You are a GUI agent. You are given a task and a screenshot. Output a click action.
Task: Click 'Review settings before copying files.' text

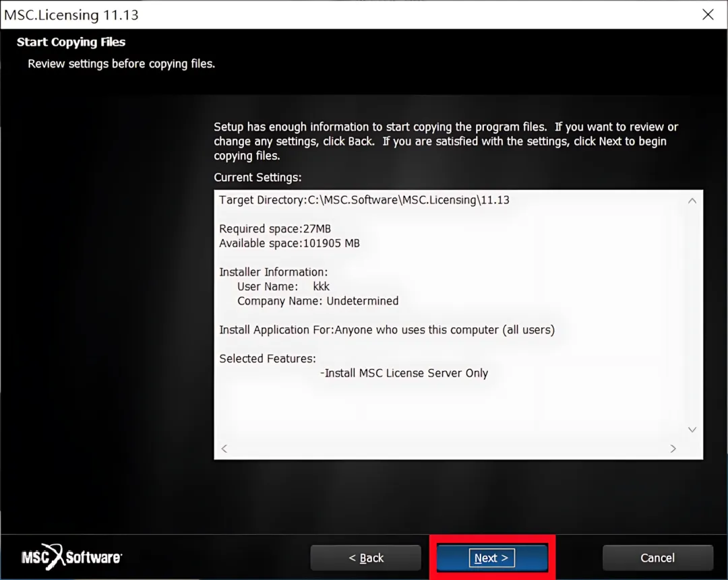click(121, 63)
